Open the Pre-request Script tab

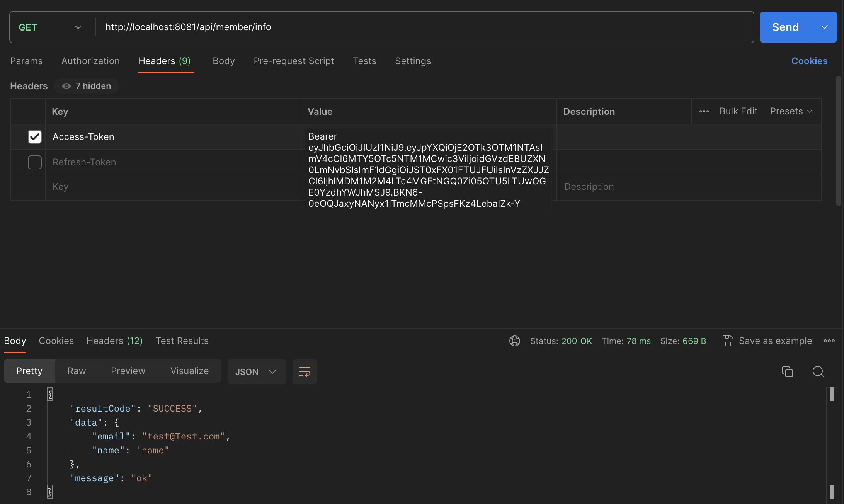click(294, 61)
